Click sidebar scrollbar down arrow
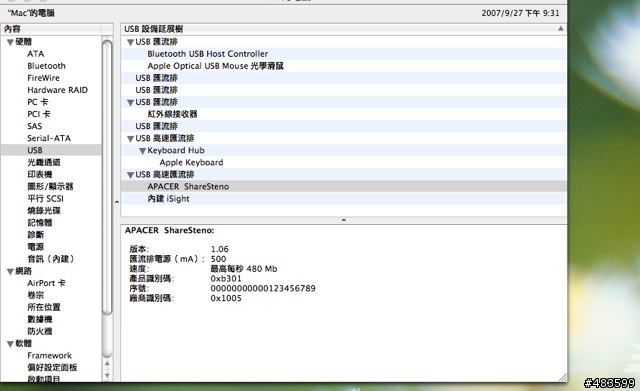This screenshot has height=391, width=640. 107,375
